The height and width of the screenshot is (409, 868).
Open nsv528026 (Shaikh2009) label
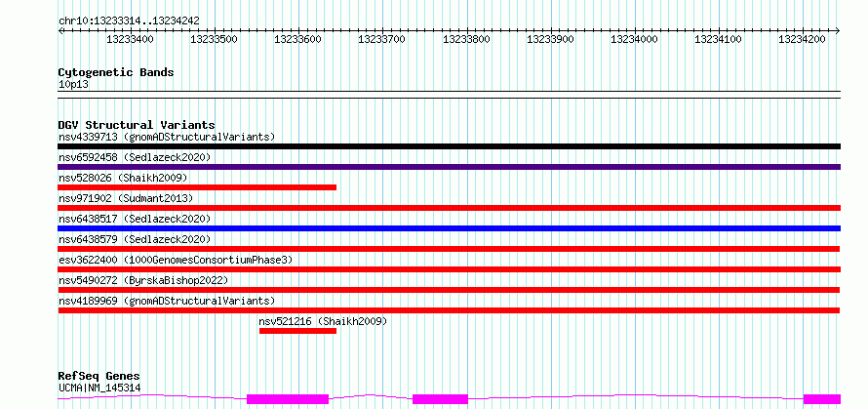123,178
